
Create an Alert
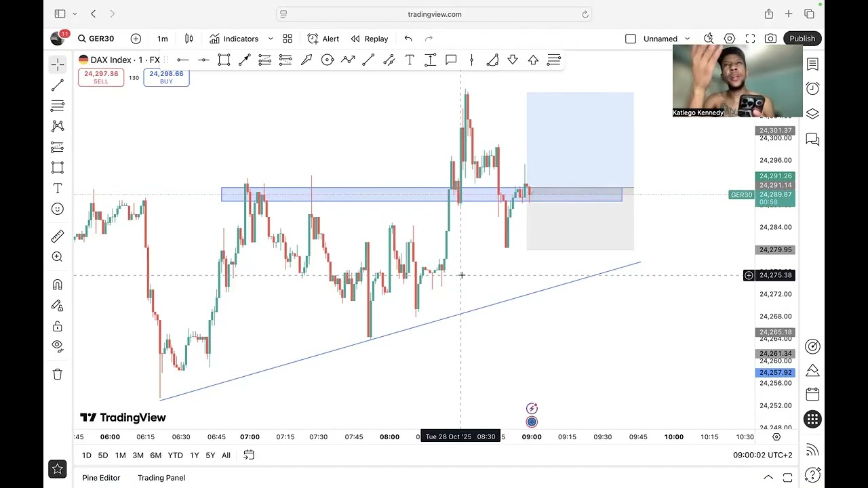(323, 39)
